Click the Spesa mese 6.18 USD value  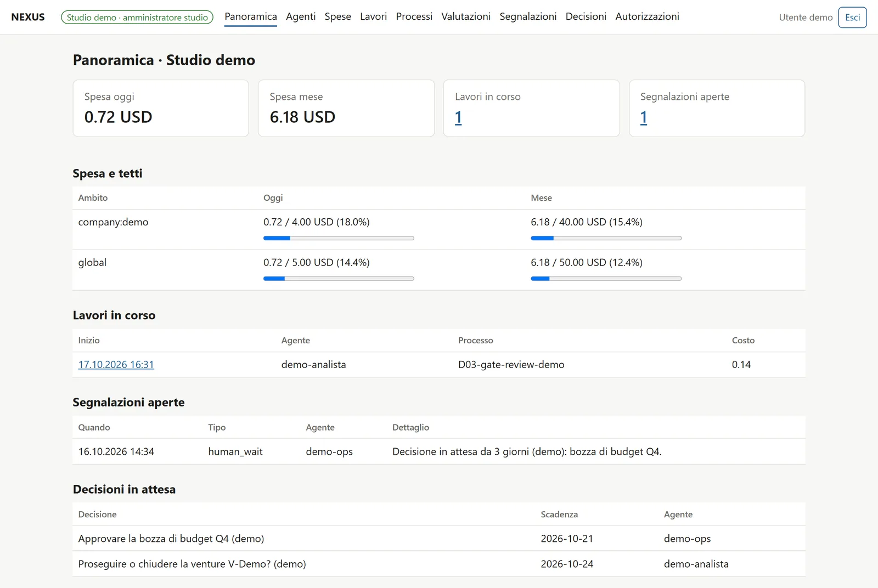coord(302,117)
